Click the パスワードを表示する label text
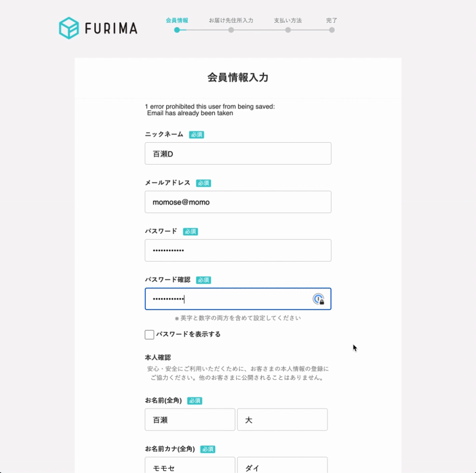This screenshot has width=476, height=473. (188, 334)
